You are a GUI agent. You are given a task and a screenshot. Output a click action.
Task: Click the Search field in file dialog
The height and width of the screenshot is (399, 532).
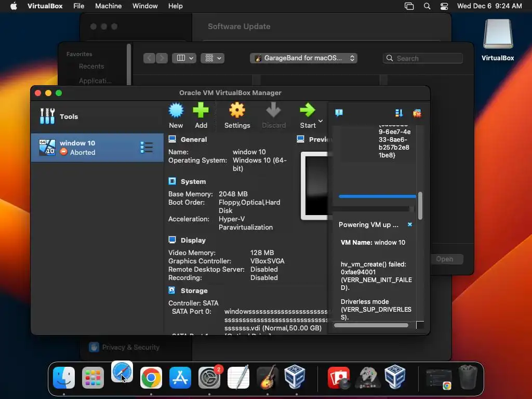click(423, 58)
